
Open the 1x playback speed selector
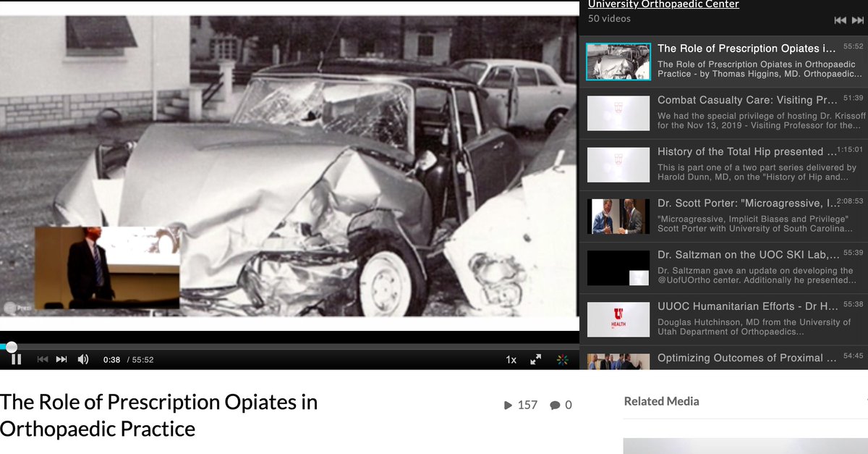511,358
